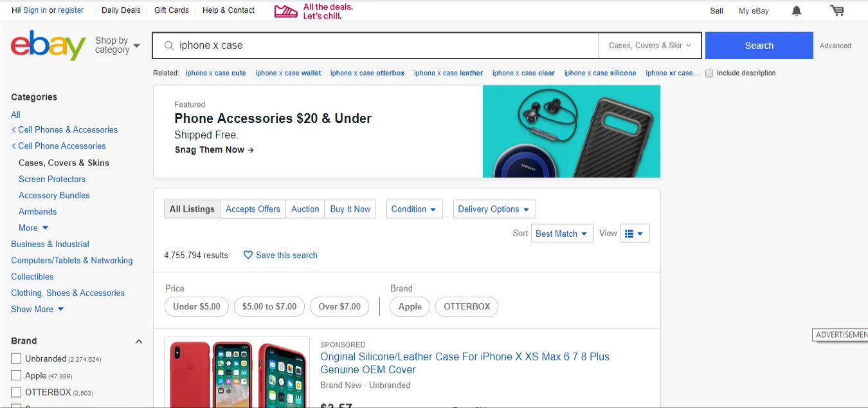
Task: Open the Cases, Covers & Skins category dropdown
Action: click(x=649, y=45)
